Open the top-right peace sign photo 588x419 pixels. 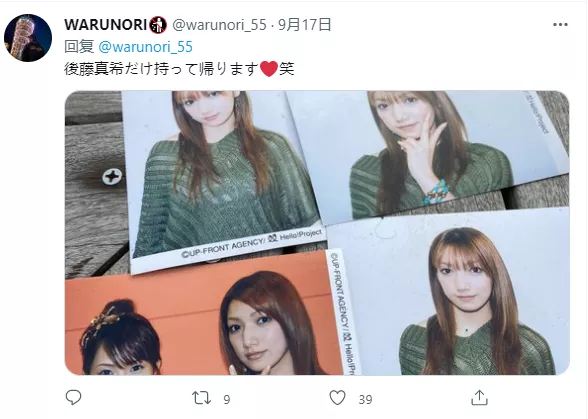coord(428,154)
